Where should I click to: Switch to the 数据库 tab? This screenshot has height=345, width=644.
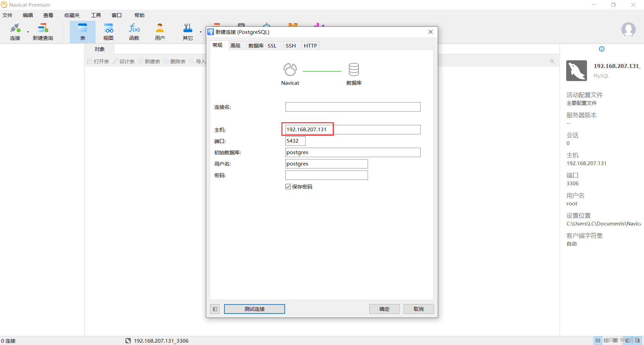pos(256,46)
